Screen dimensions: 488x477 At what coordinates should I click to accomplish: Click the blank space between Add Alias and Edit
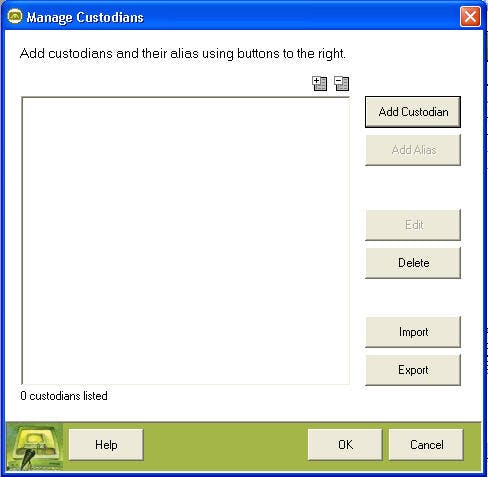point(413,187)
